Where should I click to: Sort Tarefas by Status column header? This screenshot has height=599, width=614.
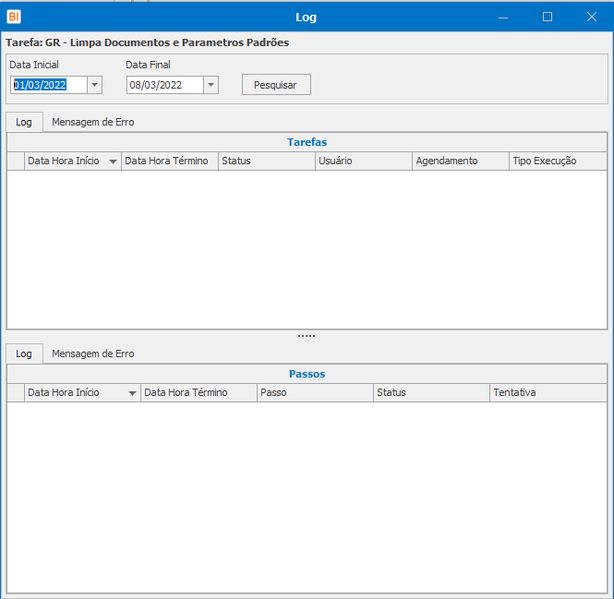pos(267,161)
